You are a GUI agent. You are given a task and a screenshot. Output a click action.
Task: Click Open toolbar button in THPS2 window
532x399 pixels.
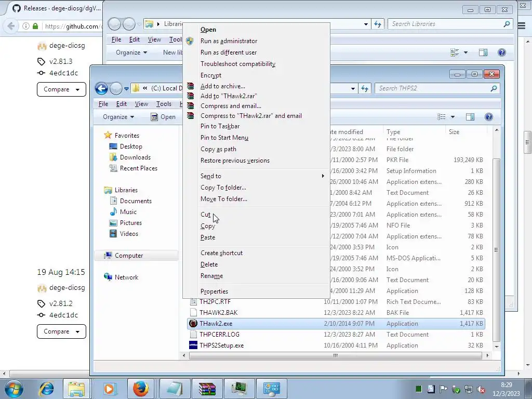tap(163, 117)
